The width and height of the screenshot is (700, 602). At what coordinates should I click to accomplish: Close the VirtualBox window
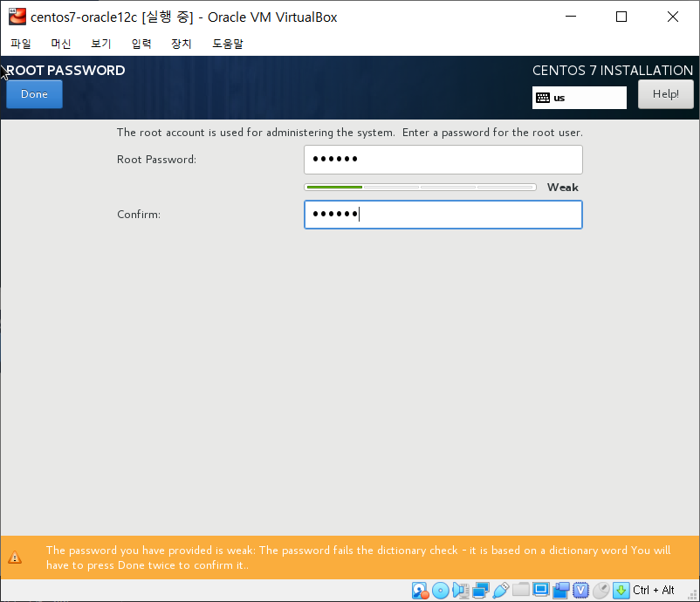pyautogui.click(x=673, y=17)
